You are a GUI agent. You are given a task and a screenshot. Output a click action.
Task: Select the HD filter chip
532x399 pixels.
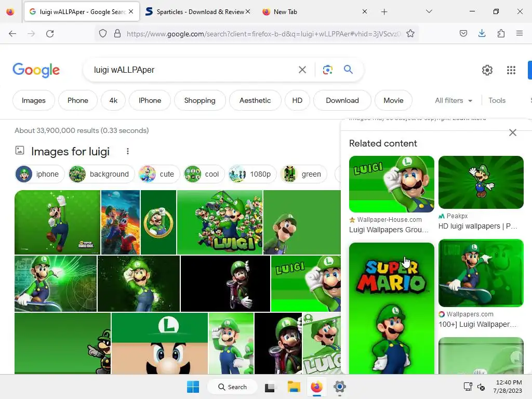pyautogui.click(x=297, y=100)
